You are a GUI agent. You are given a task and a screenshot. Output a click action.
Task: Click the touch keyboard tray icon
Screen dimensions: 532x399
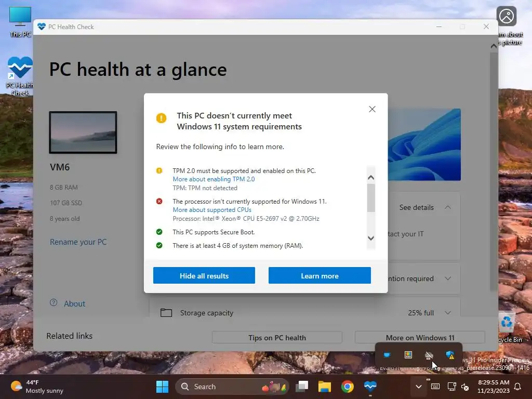pyautogui.click(x=435, y=387)
